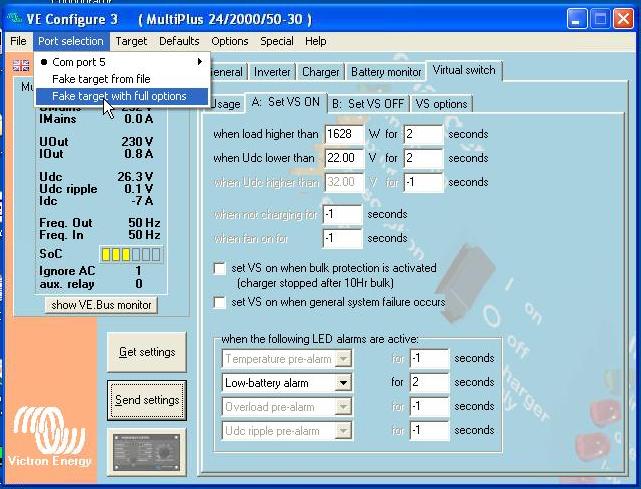Open the Special menu
Screen dimensions: 641x489
277,41
